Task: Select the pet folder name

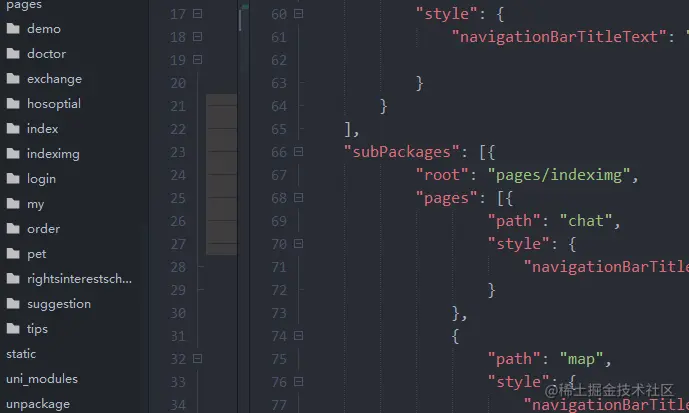Action: pyautogui.click(x=36, y=254)
